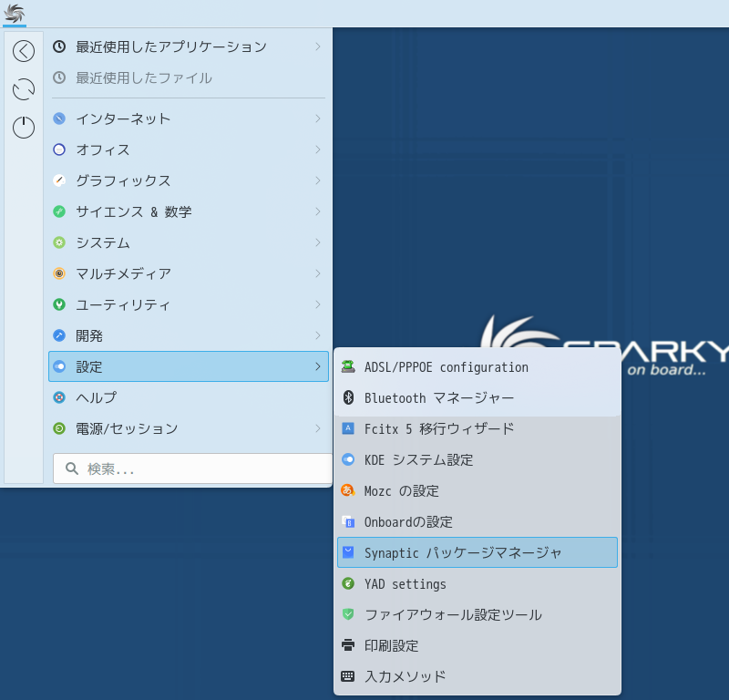The height and width of the screenshot is (700, 729).
Task: Click the clock icon beside 最近使用したアプリケーション
Action: [59, 46]
